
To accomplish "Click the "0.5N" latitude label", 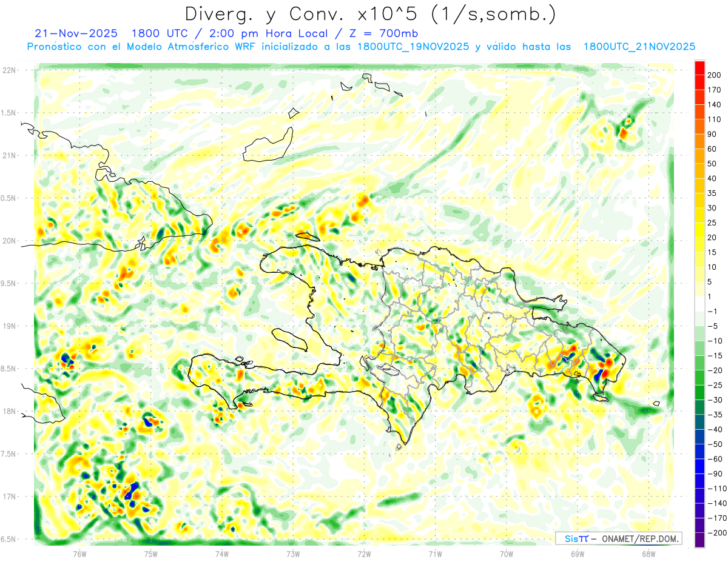I will pyautogui.click(x=8, y=198).
